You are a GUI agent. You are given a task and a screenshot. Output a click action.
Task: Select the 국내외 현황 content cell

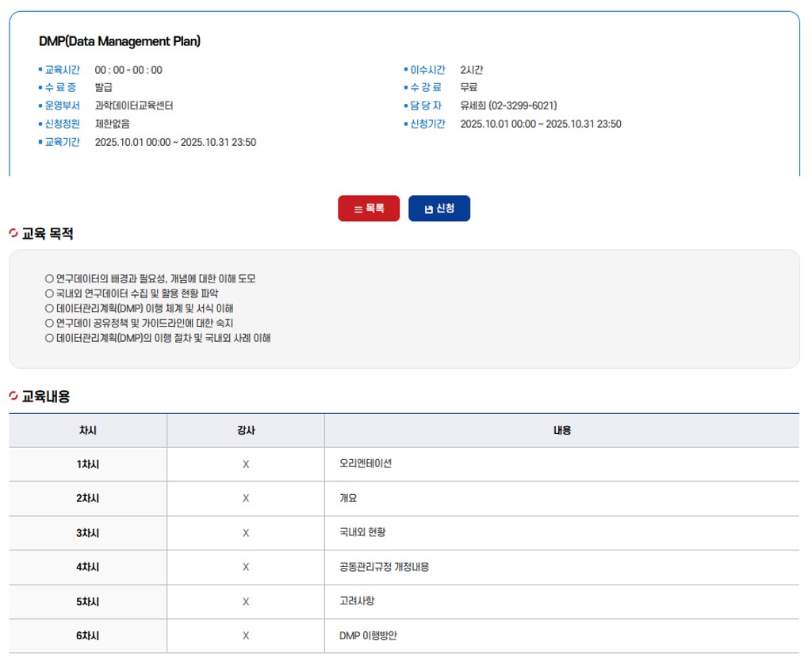362,533
